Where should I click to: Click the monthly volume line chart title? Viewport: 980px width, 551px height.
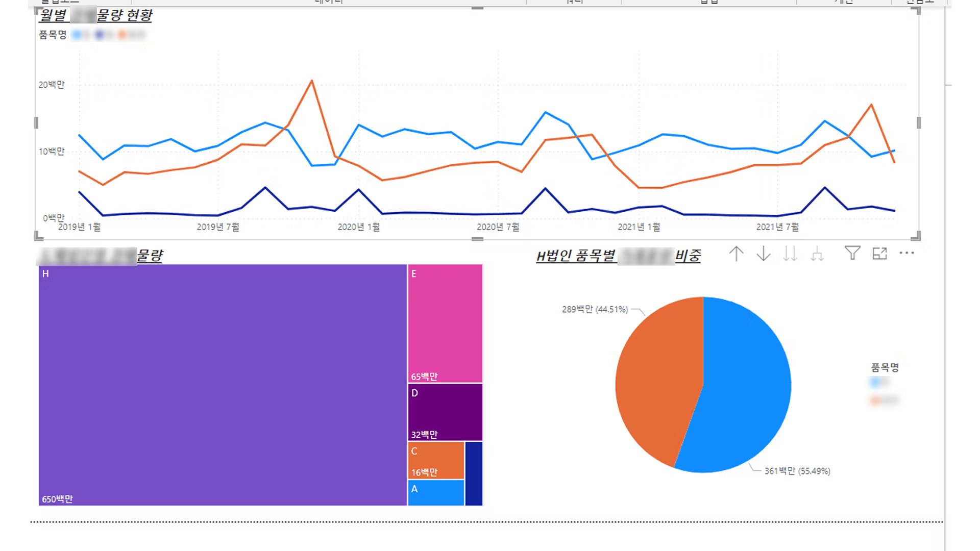96,16
